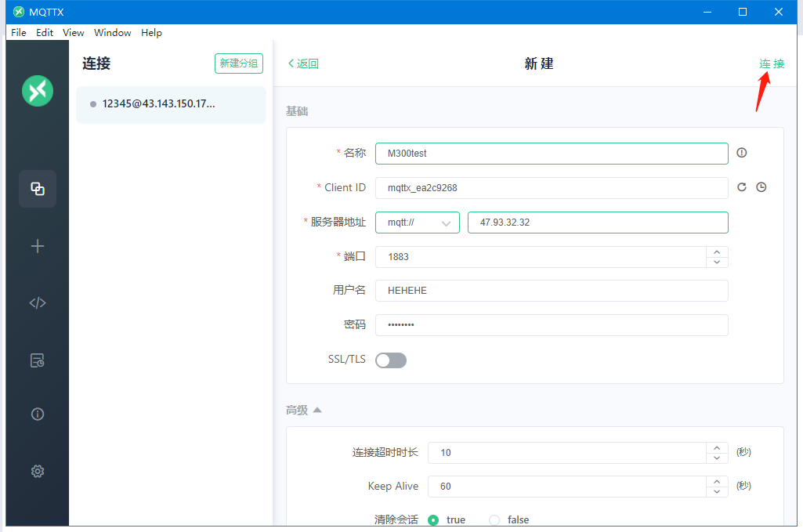
Task: Open the mqtt:// protocol dropdown
Action: [x=418, y=223]
